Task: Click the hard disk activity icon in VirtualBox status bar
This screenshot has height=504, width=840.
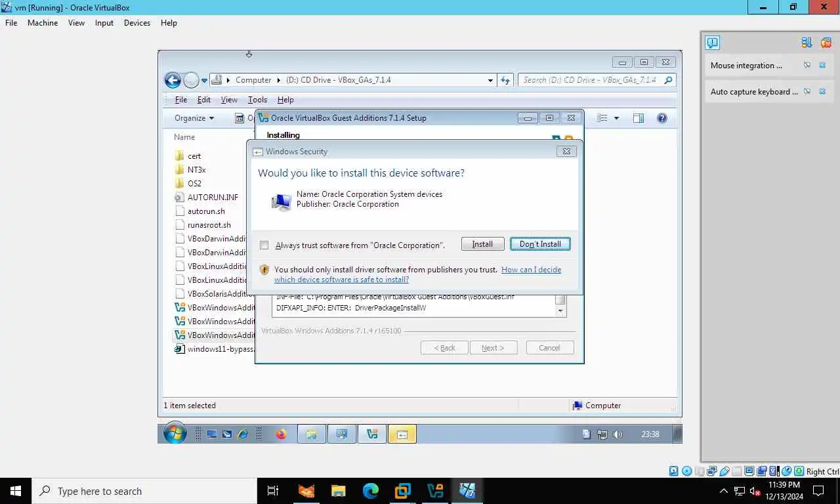Action: (673, 471)
